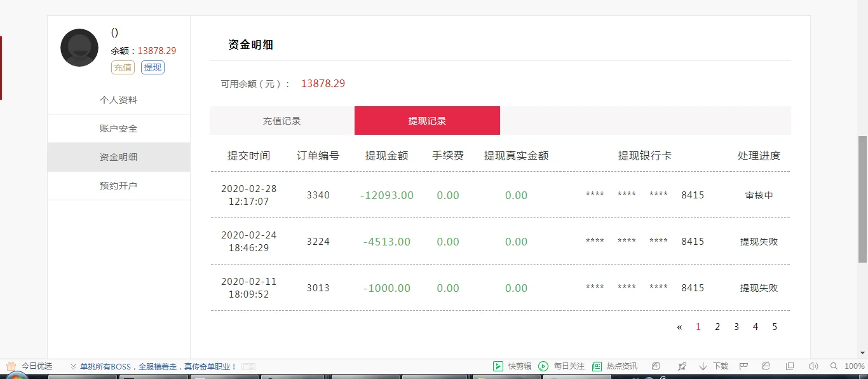Click the Windows Start button

tap(17, 376)
